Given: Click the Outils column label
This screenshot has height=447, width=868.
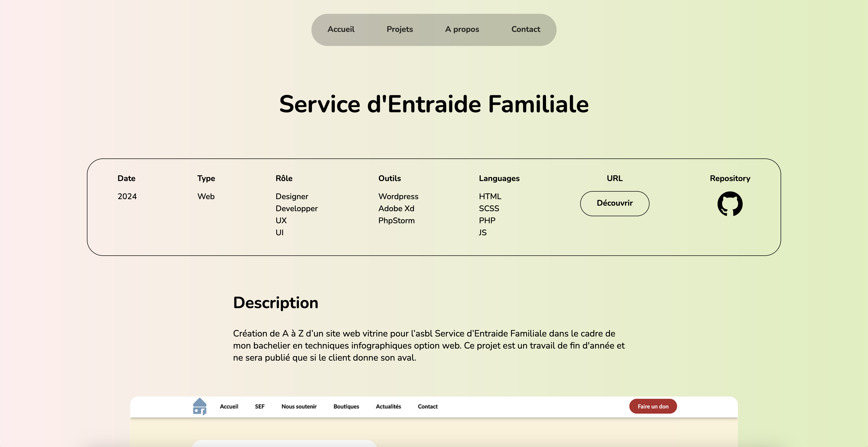Looking at the screenshot, I should click(x=390, y=178).
